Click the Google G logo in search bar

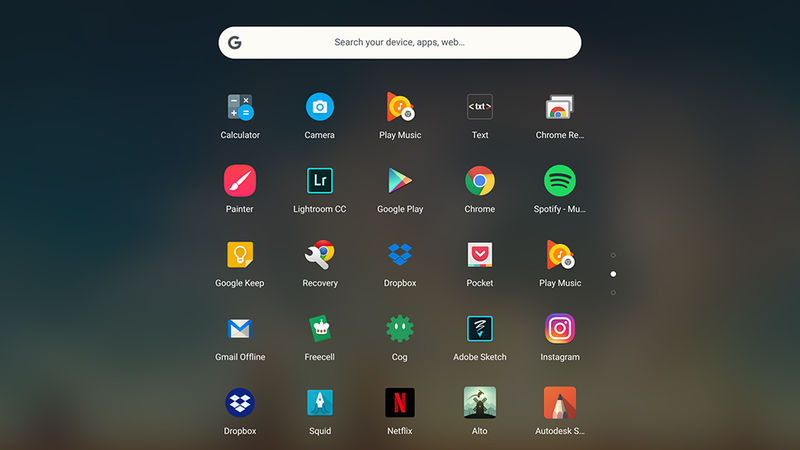point(235,42)
